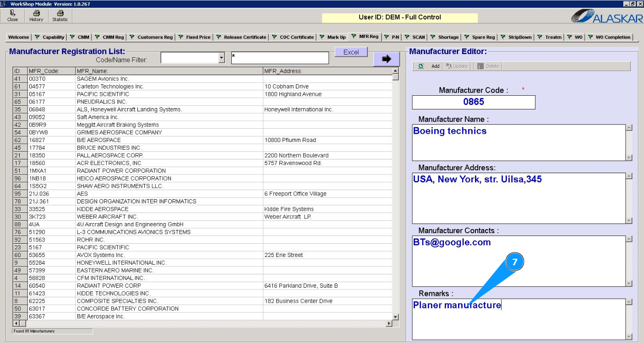Select the CFM INTERNATIONAL INC. row
Screen dimensions: 644x344
point(202,278)
